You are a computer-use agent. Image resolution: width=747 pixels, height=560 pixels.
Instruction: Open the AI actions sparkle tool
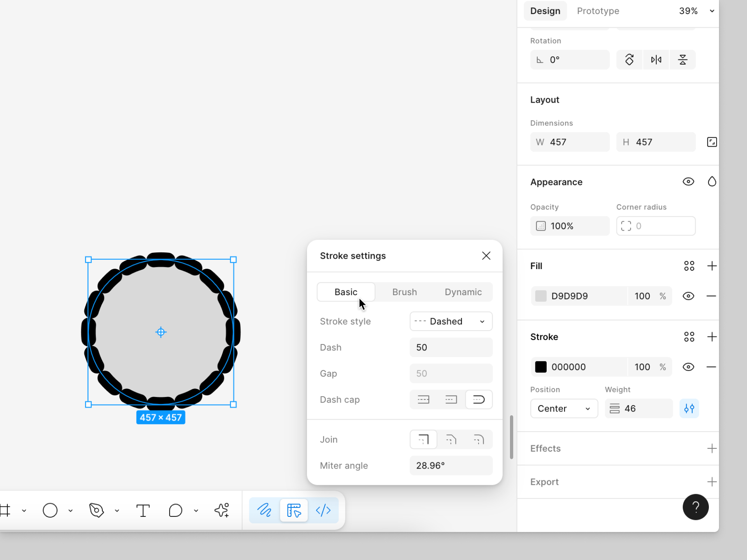pos(222,510)
